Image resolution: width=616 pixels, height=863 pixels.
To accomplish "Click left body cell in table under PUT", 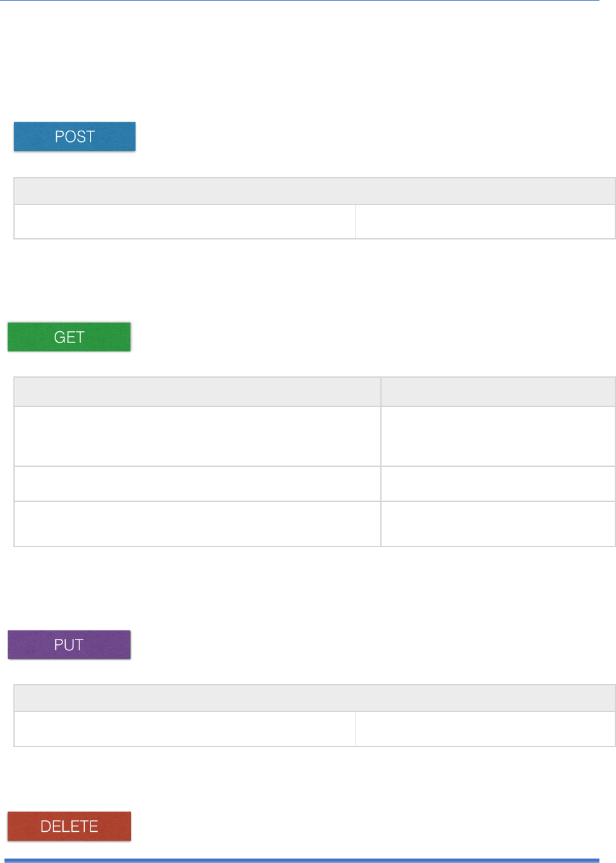I will coord(184,729).
